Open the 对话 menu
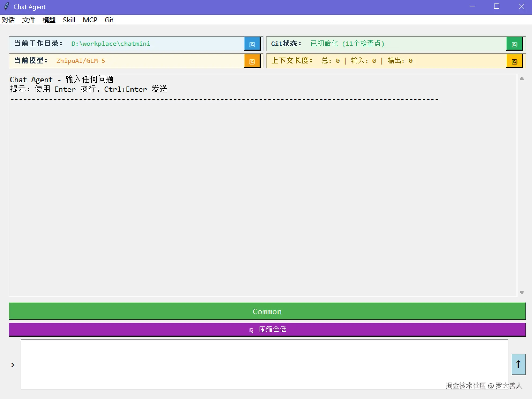 pos(8,20)
